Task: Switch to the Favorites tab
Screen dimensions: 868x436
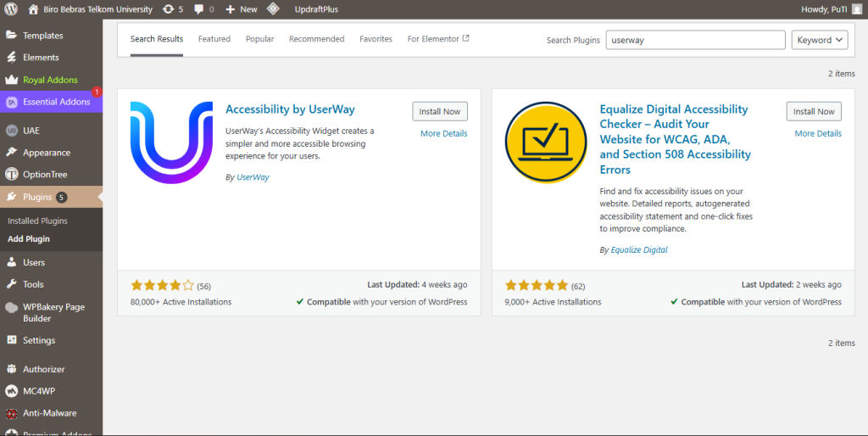Action: tap(376, 39)
